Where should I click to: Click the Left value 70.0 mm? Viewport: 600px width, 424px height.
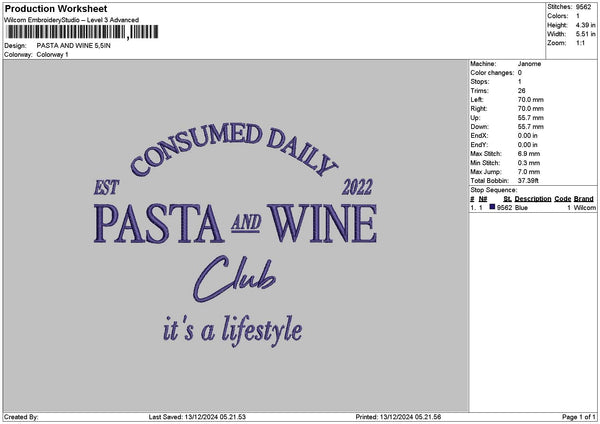pyautogui.click(x=530, y=100)
